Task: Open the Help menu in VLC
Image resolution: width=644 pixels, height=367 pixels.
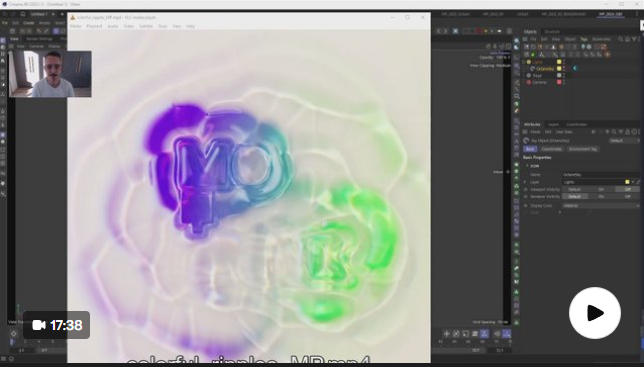Action: pos(190,26)
